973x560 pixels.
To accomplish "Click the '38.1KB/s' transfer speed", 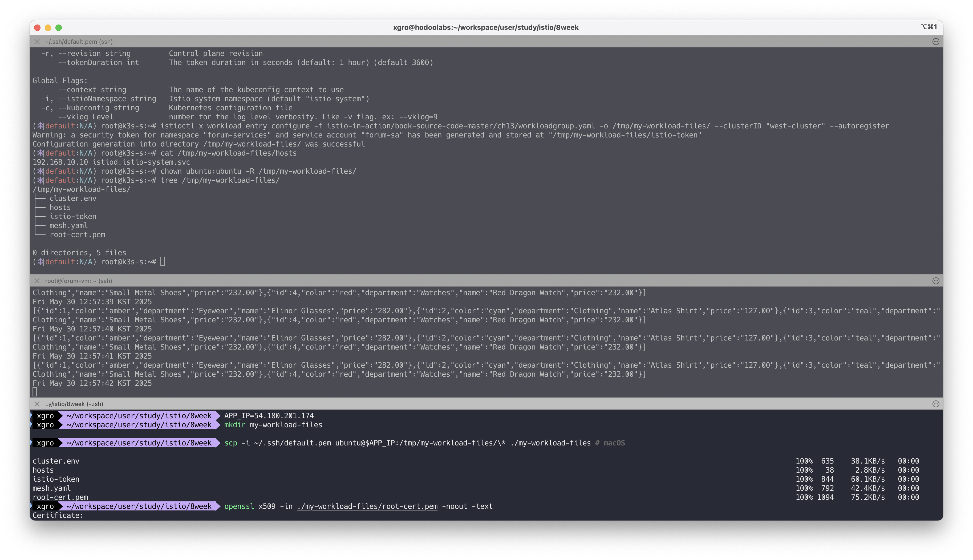I will coord(868,461).
